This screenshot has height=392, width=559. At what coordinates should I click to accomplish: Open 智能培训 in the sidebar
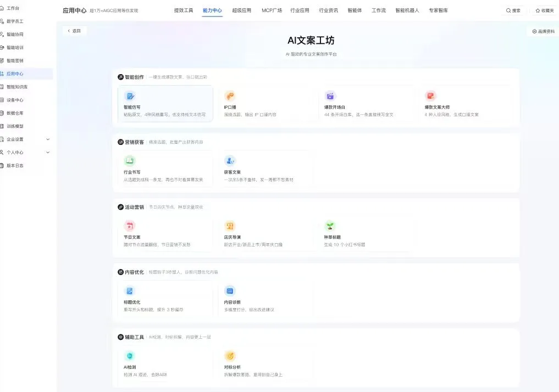[15, 48]
